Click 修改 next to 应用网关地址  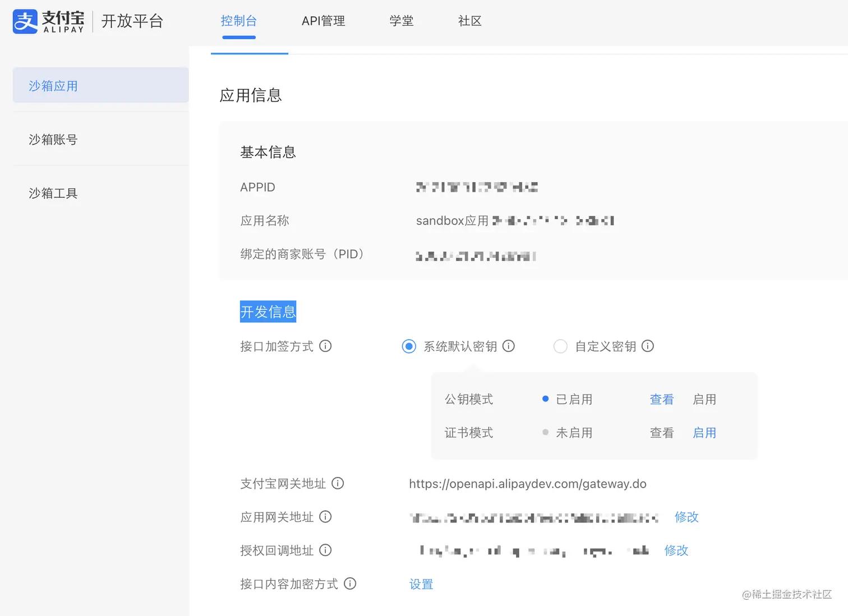(686, 517)
